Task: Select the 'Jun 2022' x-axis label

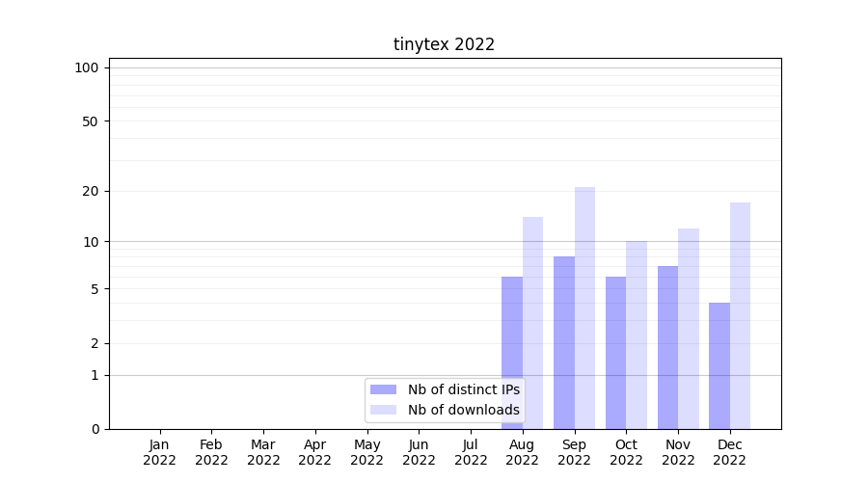Action: [x=419, y=452]
